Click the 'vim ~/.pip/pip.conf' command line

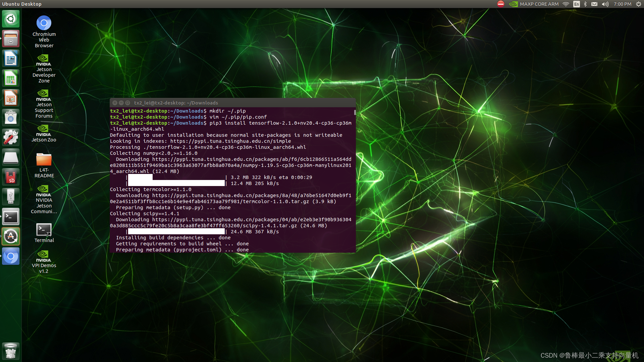(189, 117)
